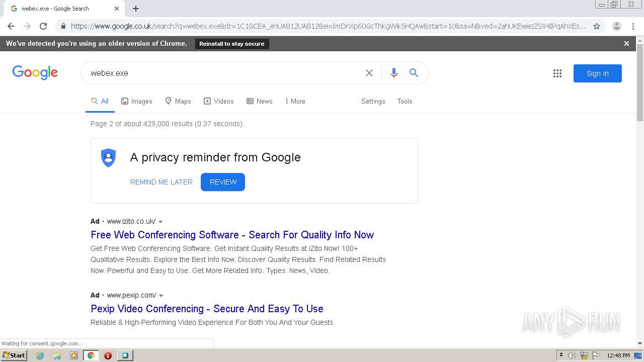The width and height of the screenshot is (644, 362).
Task: Click the 12:48 PM system clock
Action: pos(618,355)
